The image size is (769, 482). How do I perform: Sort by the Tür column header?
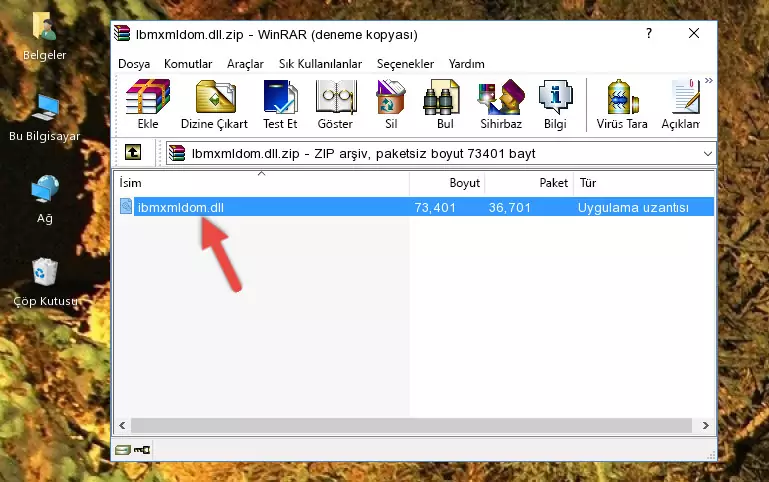click(x=643, y=183)
